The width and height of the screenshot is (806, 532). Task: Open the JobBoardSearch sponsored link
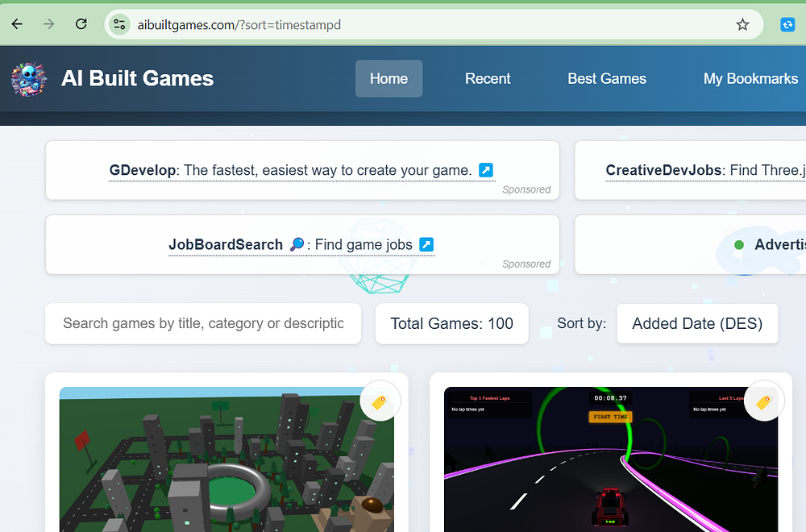301,244
